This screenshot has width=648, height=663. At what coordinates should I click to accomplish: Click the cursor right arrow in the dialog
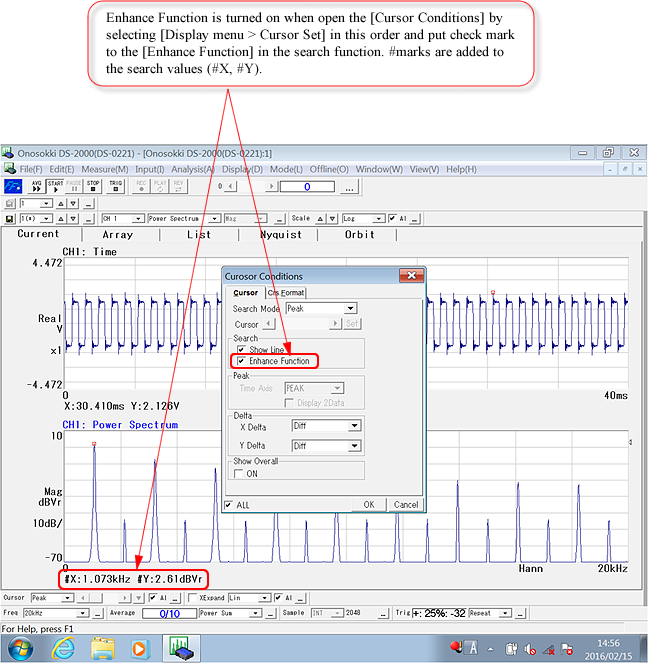335,324
